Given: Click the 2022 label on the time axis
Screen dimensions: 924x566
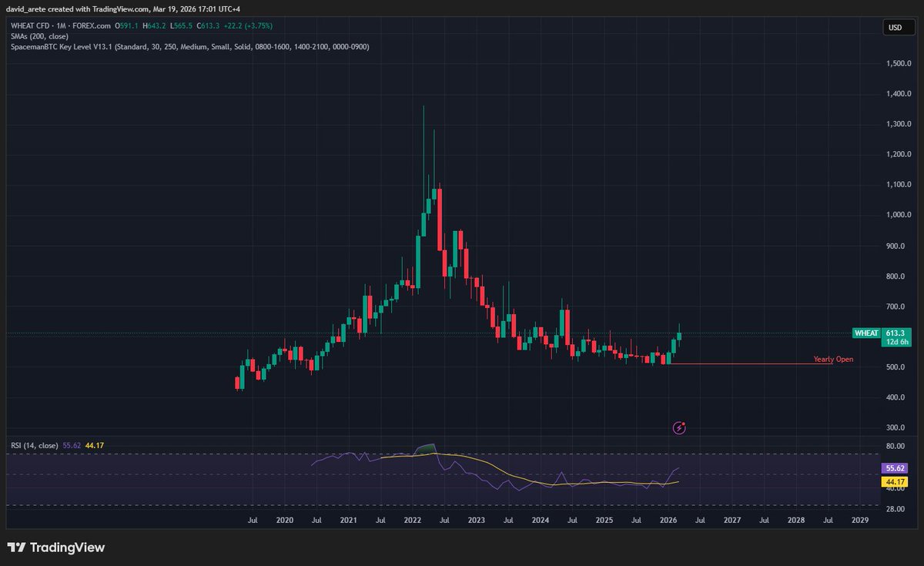Looking at the screenshot, I should pyautogui.click(x=413, y=521).
